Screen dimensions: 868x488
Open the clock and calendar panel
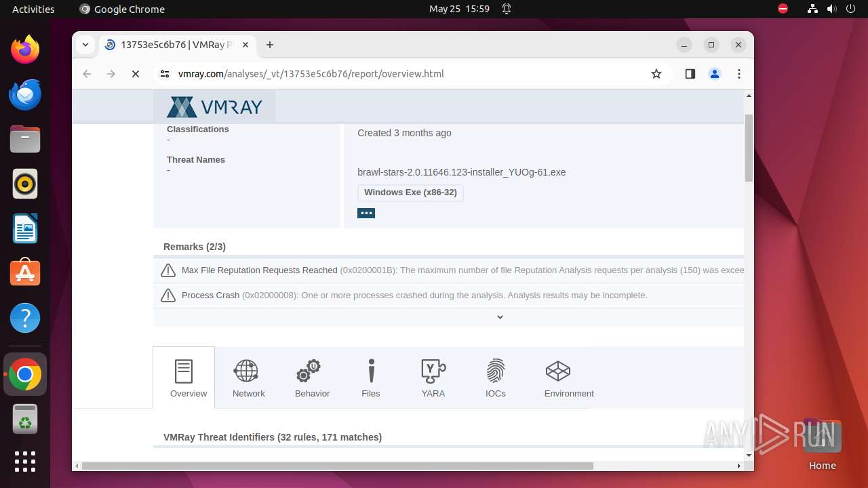459,9
